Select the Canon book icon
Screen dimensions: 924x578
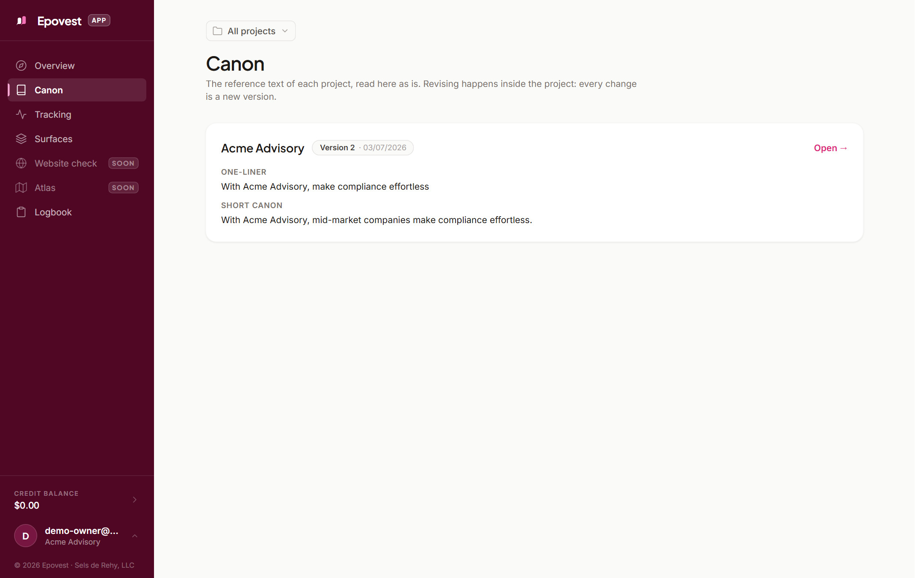(21, 90)
